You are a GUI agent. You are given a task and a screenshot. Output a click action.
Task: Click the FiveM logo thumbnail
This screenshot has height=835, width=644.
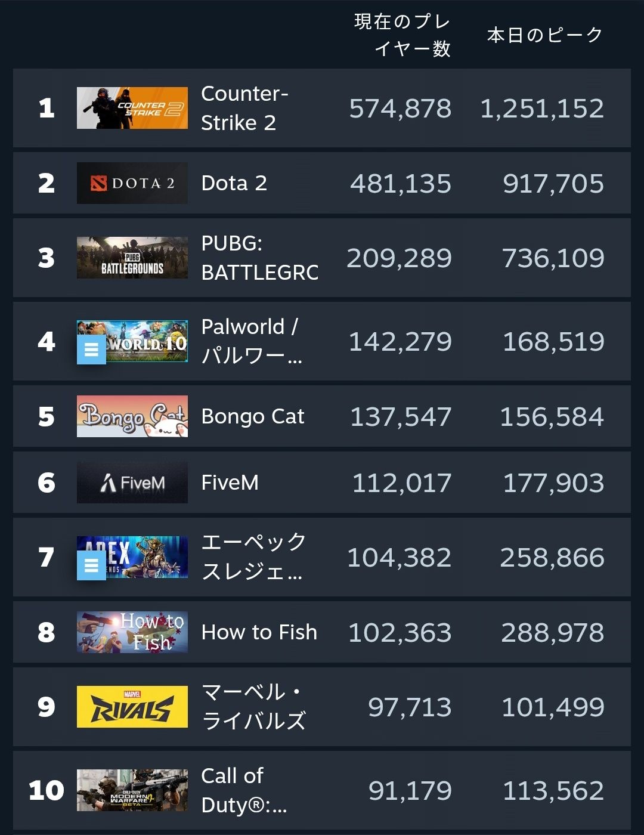point(132,483)
